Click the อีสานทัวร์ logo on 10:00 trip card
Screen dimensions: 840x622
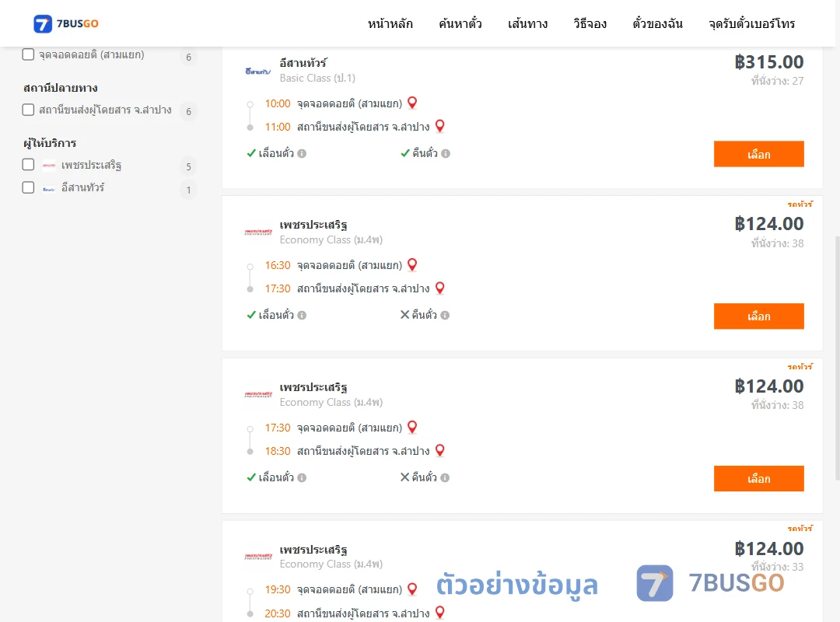(258, 72)
